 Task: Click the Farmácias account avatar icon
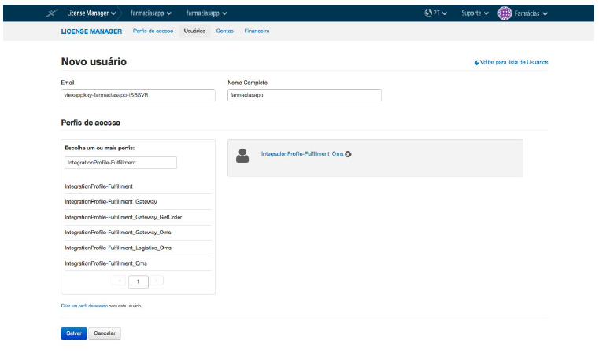tap(505, 13)
